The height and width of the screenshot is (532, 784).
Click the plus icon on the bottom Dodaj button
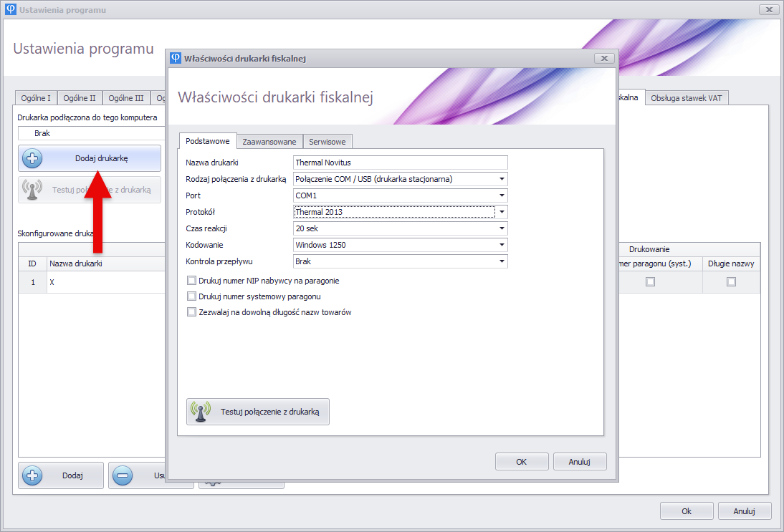click(32, 475)
